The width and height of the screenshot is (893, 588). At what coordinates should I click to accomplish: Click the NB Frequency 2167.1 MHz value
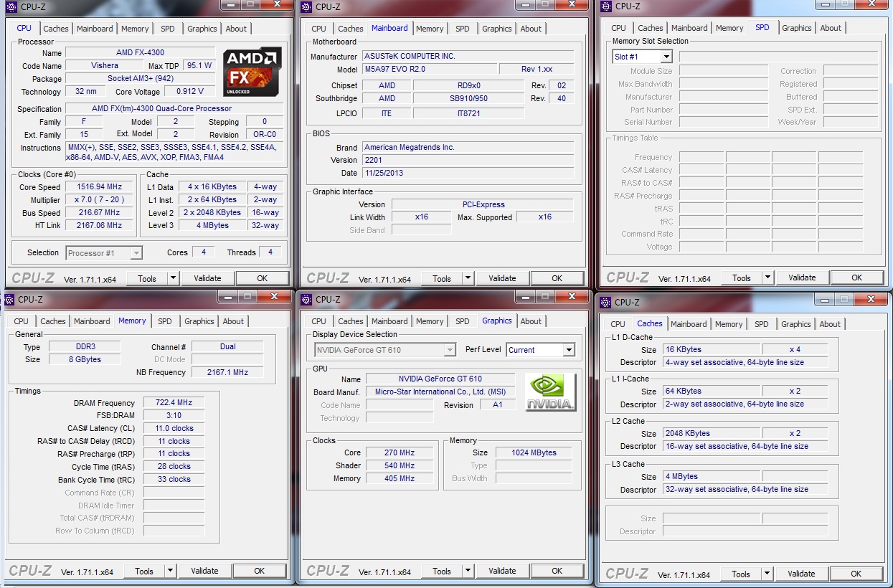click(x=227, y=372)
